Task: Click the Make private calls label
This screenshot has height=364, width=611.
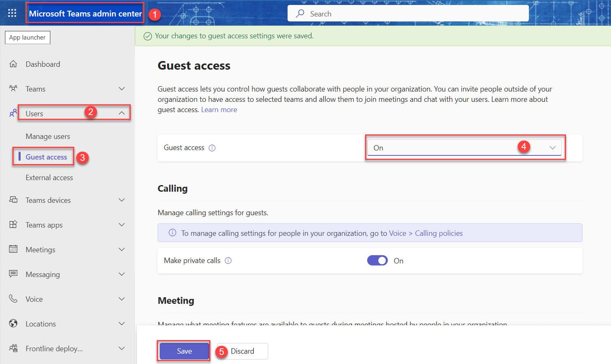Action: pos(192,261)
